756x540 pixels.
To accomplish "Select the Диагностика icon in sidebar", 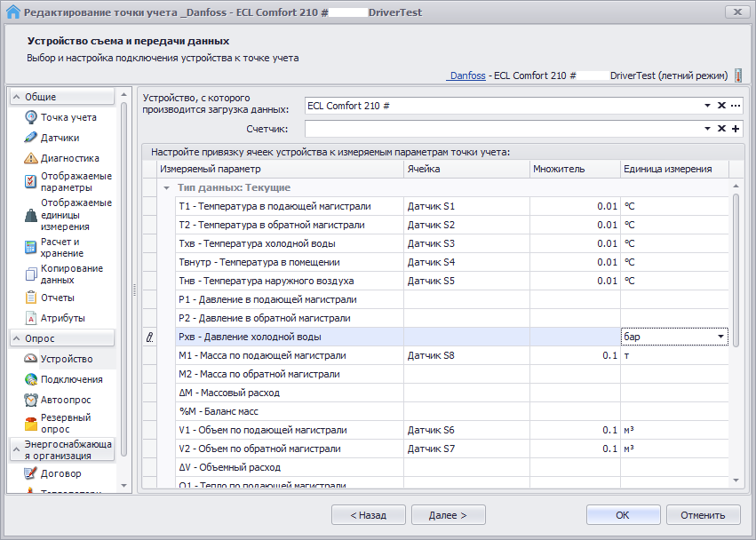I will [31, 158].
